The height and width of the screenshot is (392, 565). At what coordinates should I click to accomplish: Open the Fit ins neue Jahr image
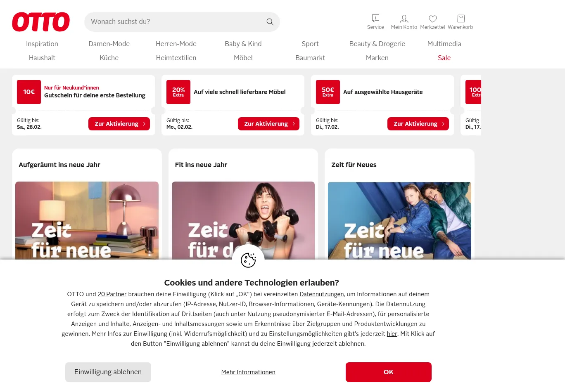(x=243, y=221)
